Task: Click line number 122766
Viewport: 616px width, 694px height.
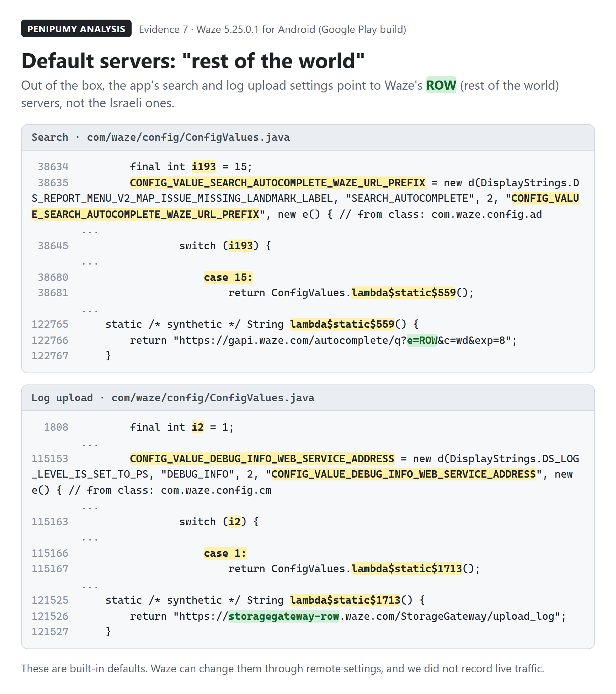Action: click(50, 340)
